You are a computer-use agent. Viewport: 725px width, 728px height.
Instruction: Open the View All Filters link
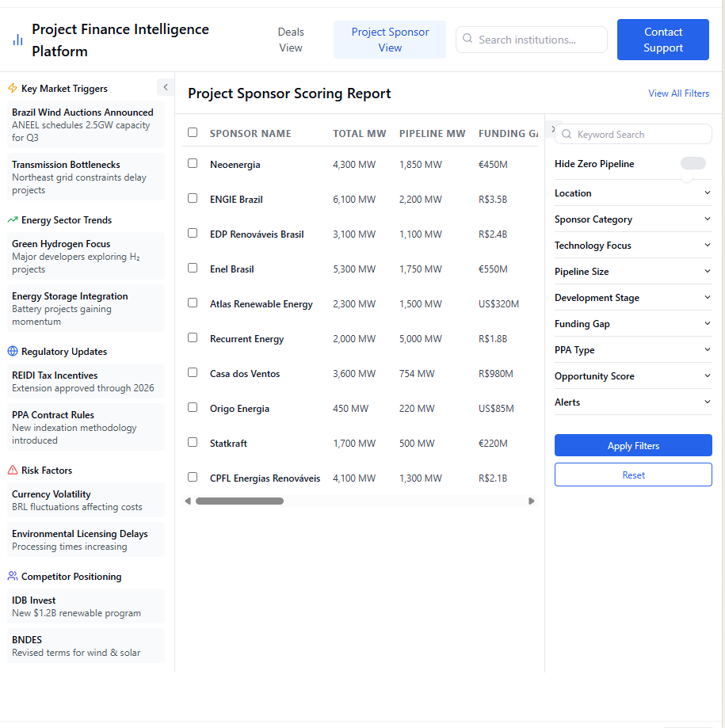tap(678, 93)
